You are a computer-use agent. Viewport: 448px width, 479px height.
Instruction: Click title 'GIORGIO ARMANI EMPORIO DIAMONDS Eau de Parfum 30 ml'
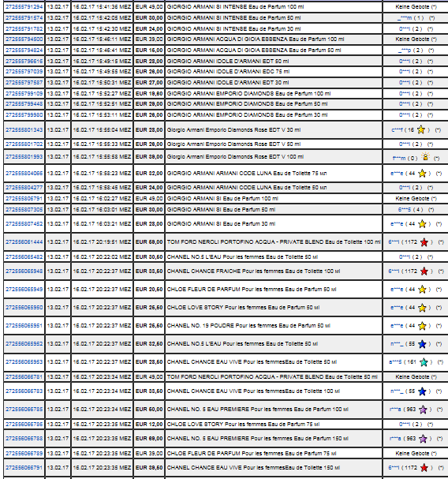[x=247, y=115]
